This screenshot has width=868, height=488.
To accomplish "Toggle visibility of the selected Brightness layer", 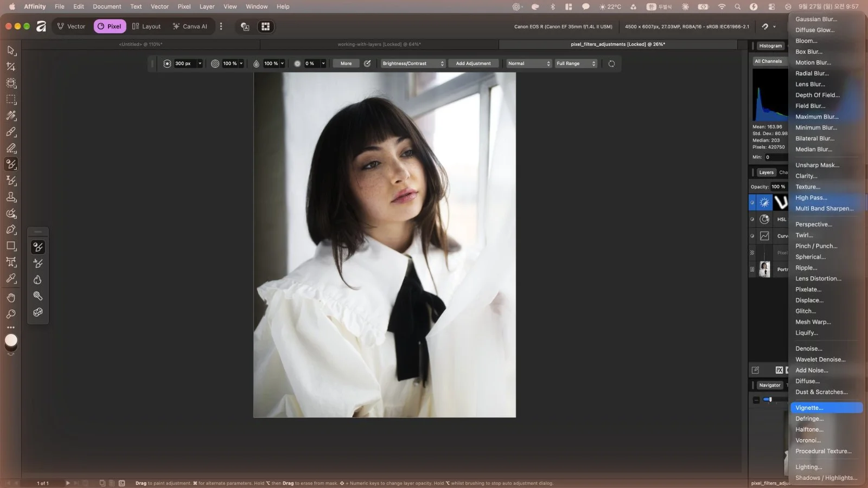I will pyautogui.click(x=752, y=203).
